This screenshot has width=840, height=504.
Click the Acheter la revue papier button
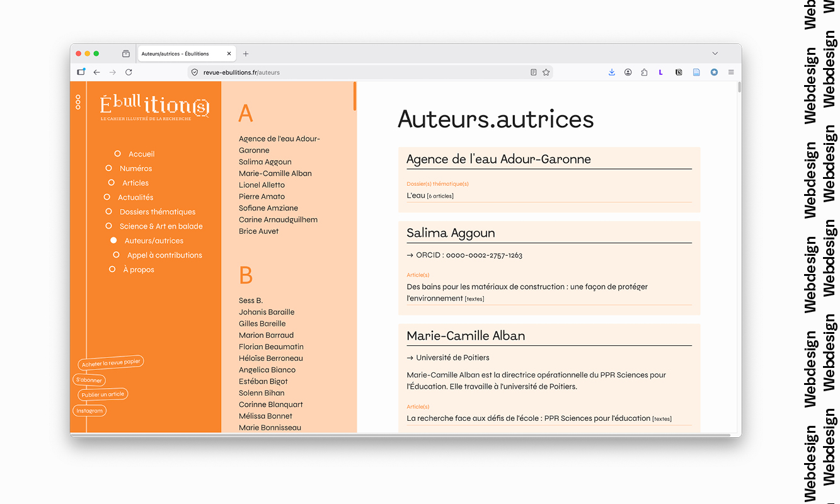pos(111,363)
